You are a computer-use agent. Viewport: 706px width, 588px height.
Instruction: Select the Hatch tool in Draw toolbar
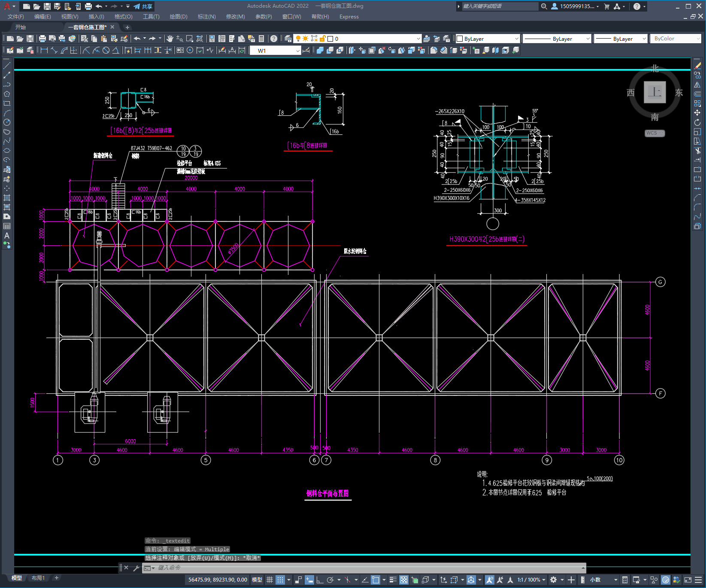tap(7, 198)
